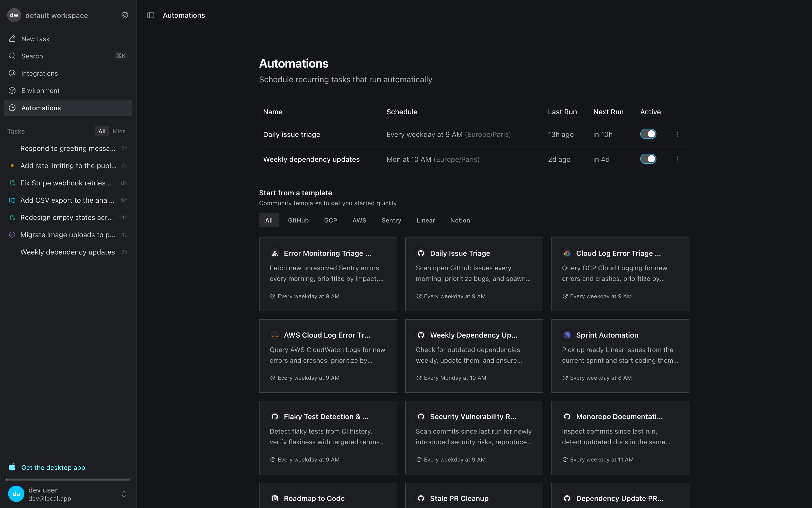Click the du user avatar
Image resolution: width=812 pixels, height=508 pixels.
[x=16, y=494]
